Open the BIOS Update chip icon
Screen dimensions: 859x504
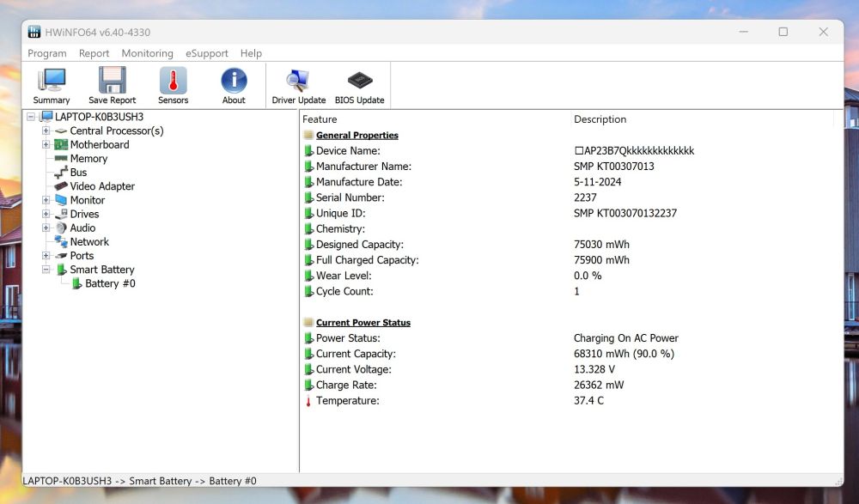pyautogui.click(x=359, y=82)
